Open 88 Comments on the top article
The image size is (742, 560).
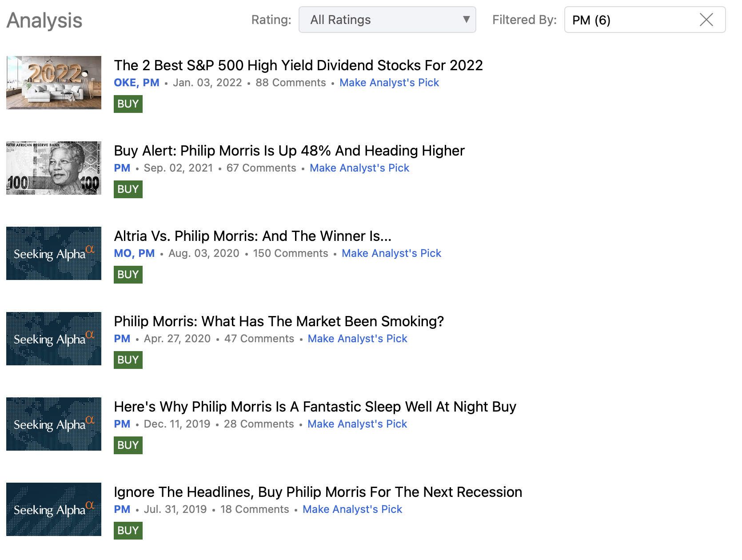(x=291, y=82)
